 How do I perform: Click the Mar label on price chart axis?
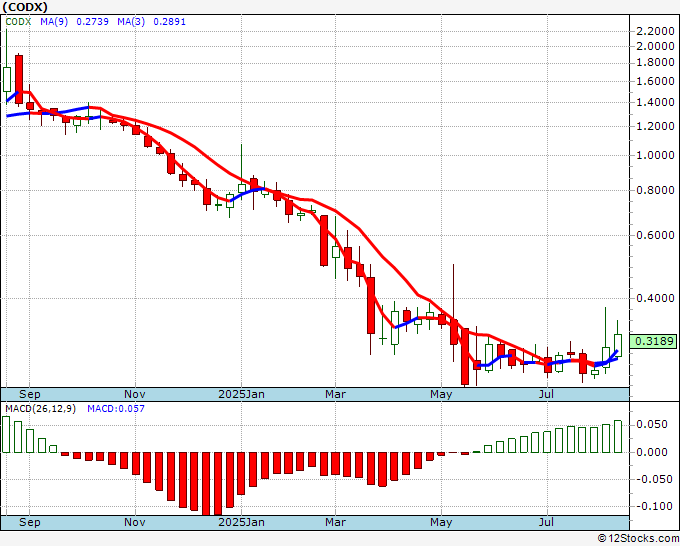pos(335,394)
